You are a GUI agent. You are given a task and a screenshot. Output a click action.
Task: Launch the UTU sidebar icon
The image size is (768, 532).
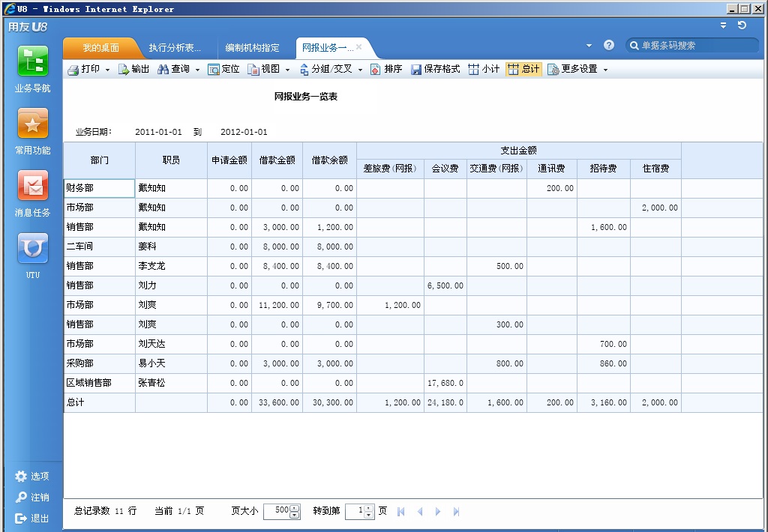click(x=33, y=248)
